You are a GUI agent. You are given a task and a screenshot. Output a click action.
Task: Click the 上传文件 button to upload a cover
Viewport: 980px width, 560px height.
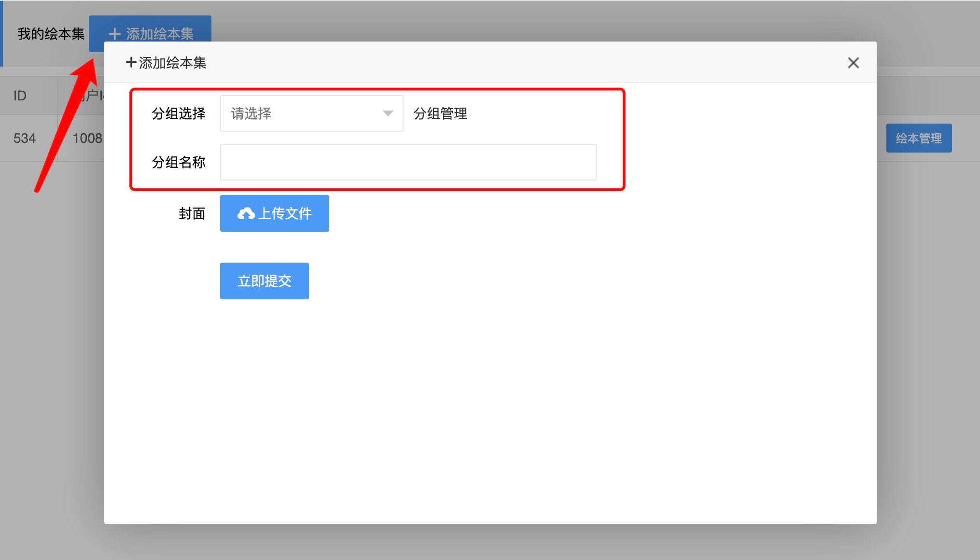[x=274, y=213]
